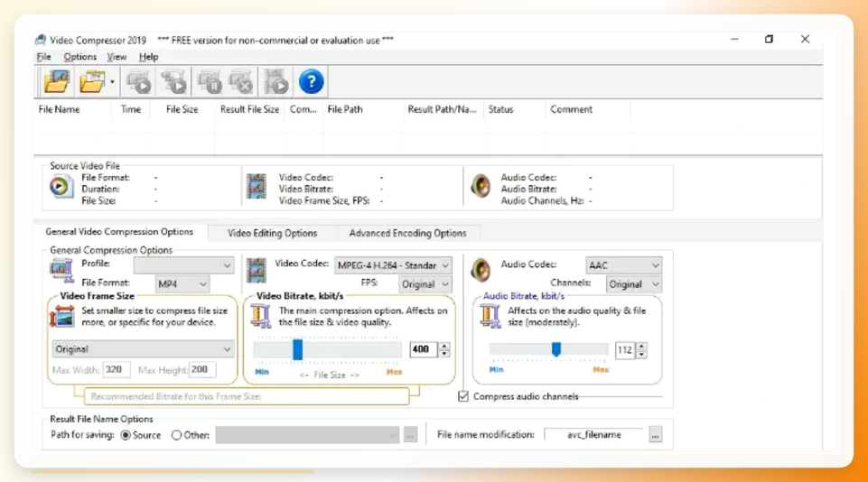Image resolution: width=868 pixels, height=482 pixels.
Task: Open the FPS Original dropdown
Action: [425, 284]
